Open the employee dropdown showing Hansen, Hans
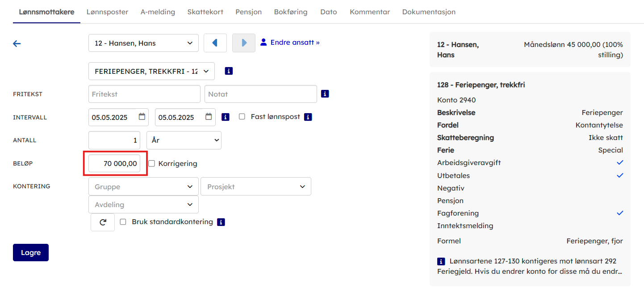Viewport: 644px width, 289px height. coord(143,43)
